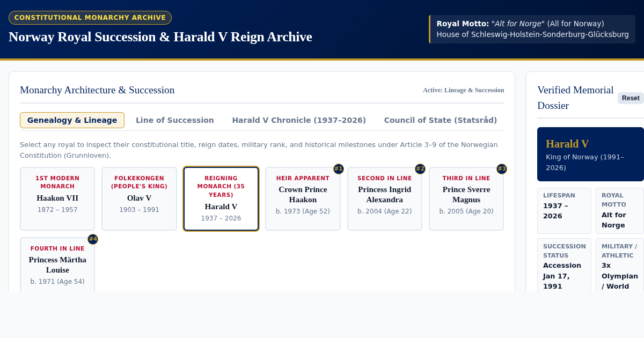This screenshot has height=338, width=644.
Task: Open Harald V Chronicle (1937–2026) tab
Action: [299, 120]
